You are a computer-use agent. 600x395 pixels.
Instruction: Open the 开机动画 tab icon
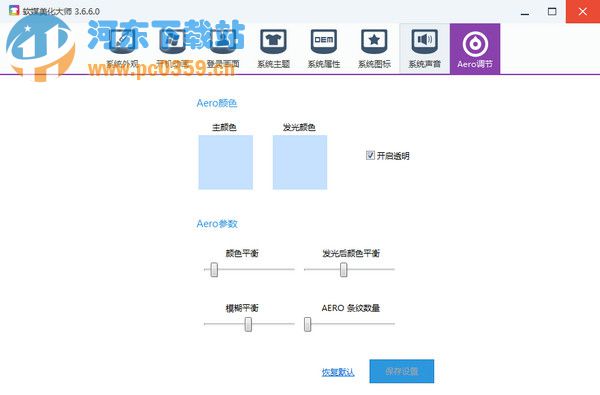(172, 41)
